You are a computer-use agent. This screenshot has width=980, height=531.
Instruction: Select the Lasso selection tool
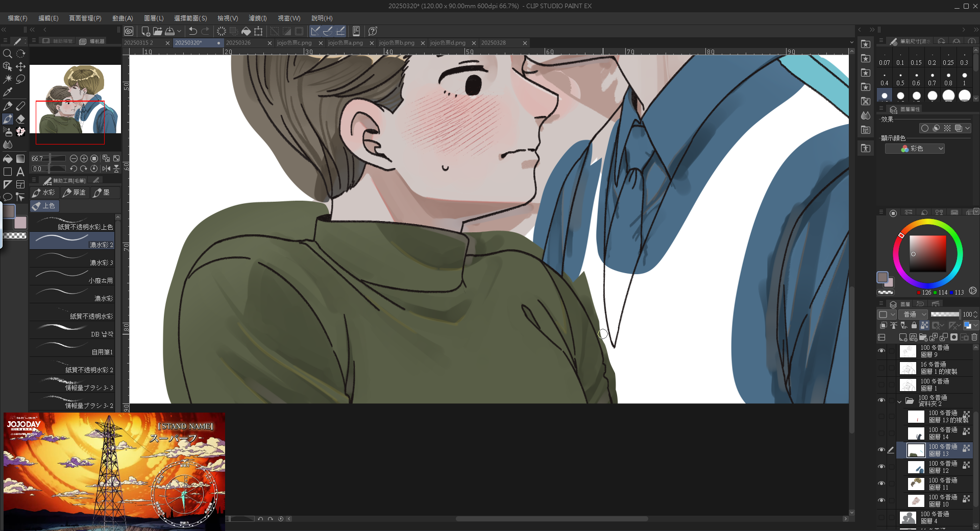(20, 79)
